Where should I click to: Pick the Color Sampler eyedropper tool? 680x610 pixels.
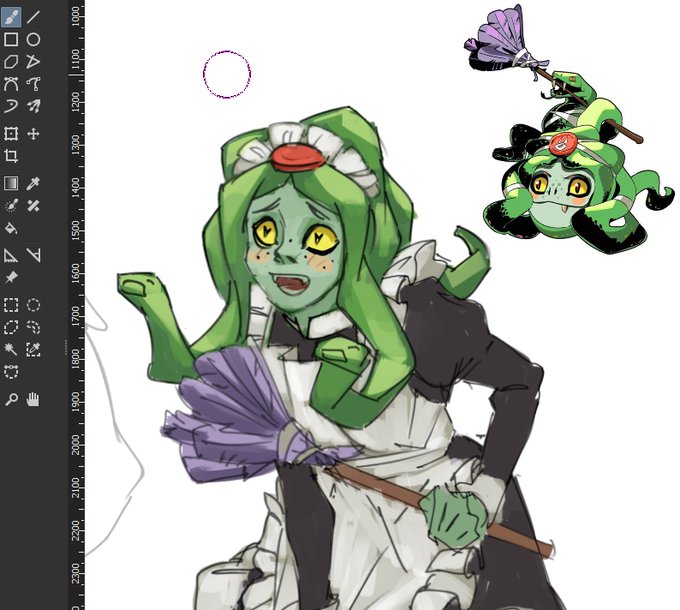33,183
